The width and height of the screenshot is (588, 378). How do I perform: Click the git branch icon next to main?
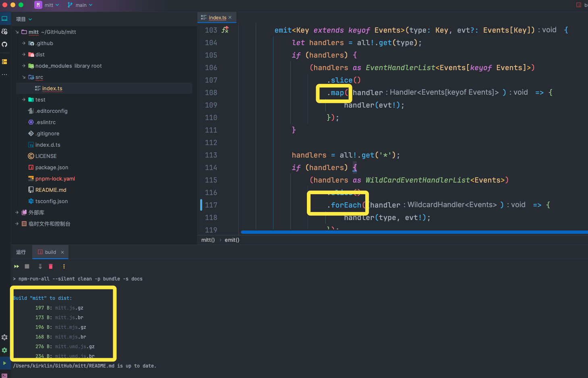tap(70, 5)
